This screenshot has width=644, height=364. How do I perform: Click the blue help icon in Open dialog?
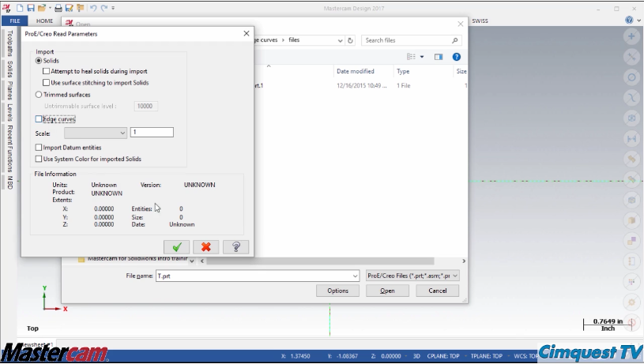click(x=456, y=57)
